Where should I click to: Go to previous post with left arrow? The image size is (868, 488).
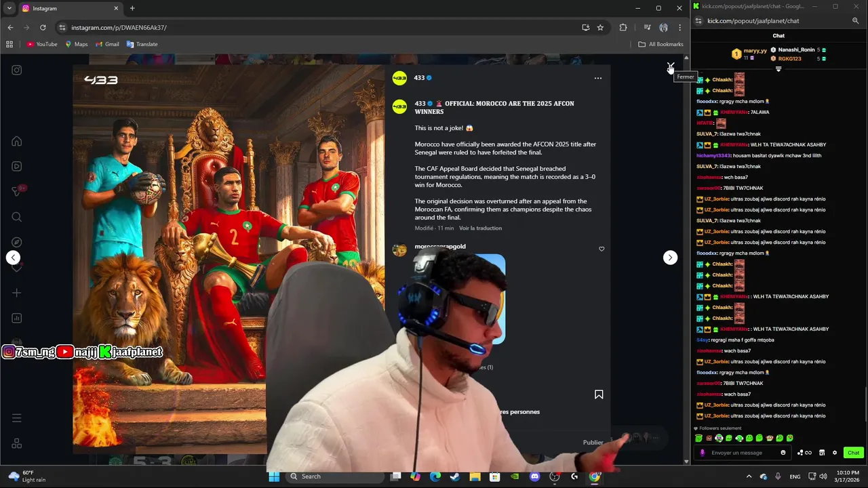pos(13,258)
